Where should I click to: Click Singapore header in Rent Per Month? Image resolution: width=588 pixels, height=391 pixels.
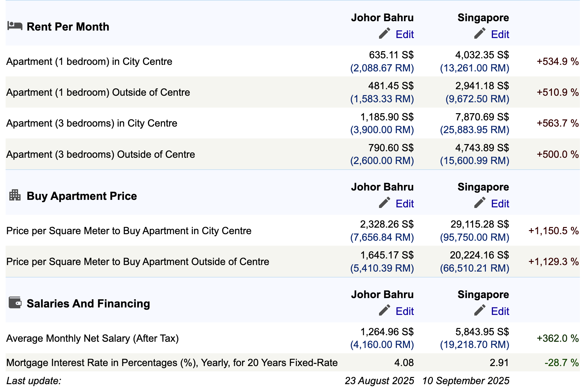click(483, 18)
